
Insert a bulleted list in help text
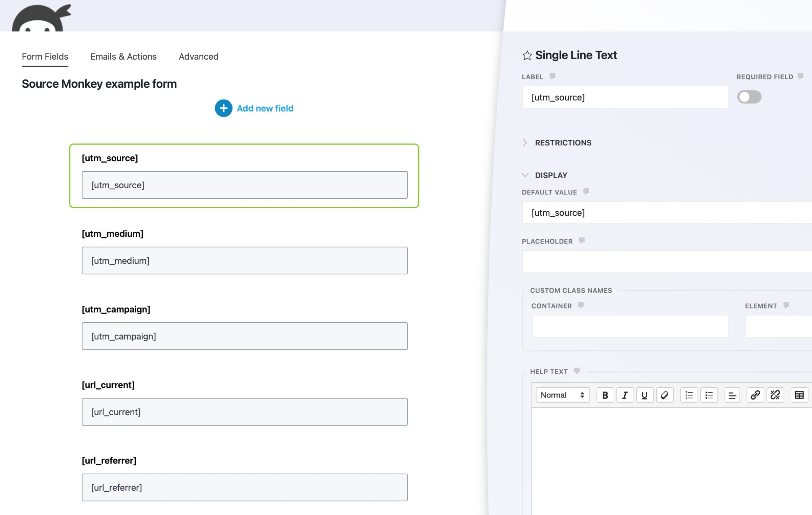click(x=709, y=395)
